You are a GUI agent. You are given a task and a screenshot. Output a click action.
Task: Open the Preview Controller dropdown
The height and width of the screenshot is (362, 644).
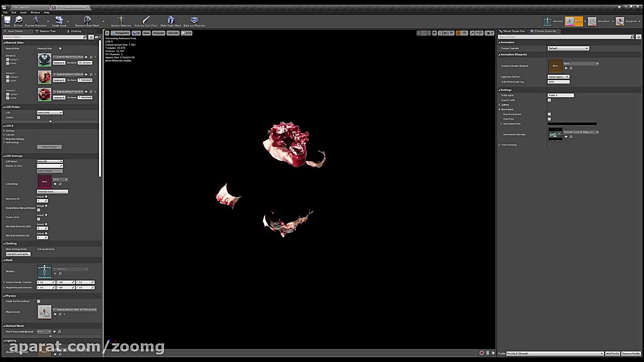[x=568, y=48]
